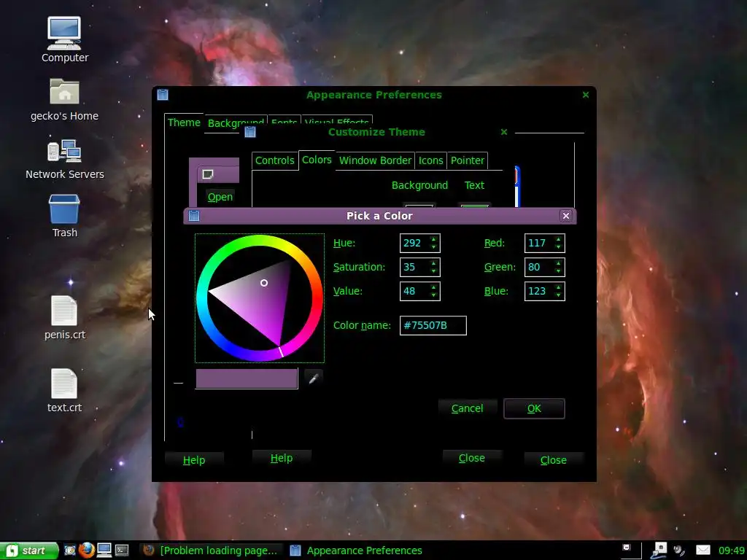Close the Appearance Preferences window via X

586,95
